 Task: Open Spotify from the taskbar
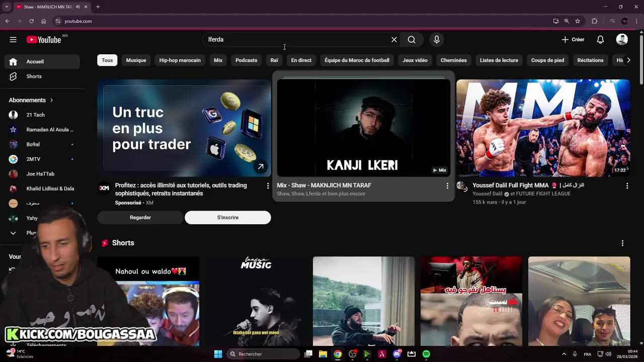(426, 354)
